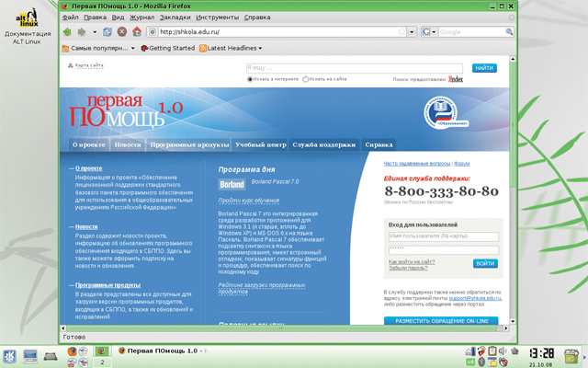588x368 pixels.
Task: Click the US keyboard layout indicator
Action: (x=470, y=362)
